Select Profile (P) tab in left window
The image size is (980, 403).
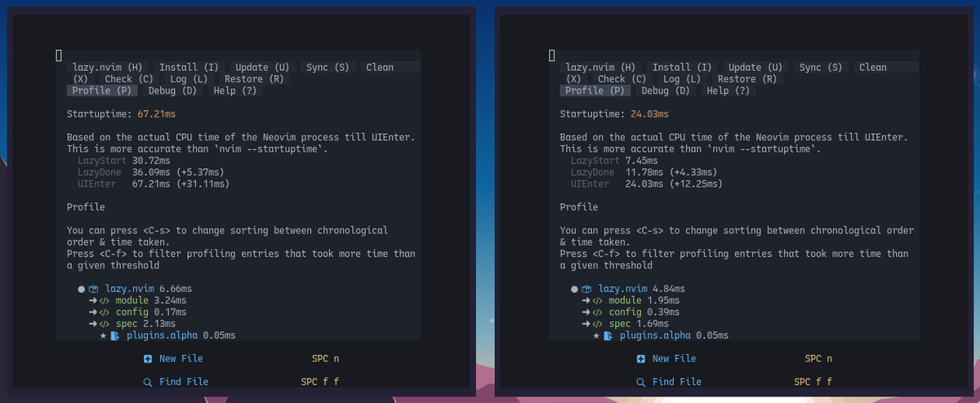tap(102, 91)
